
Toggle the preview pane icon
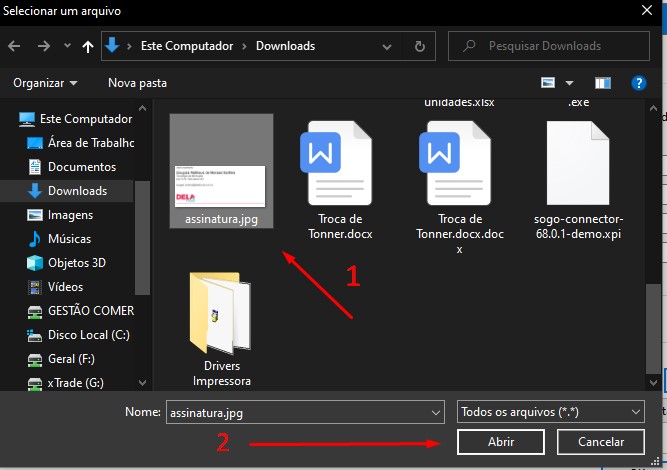tap(603, 83)
